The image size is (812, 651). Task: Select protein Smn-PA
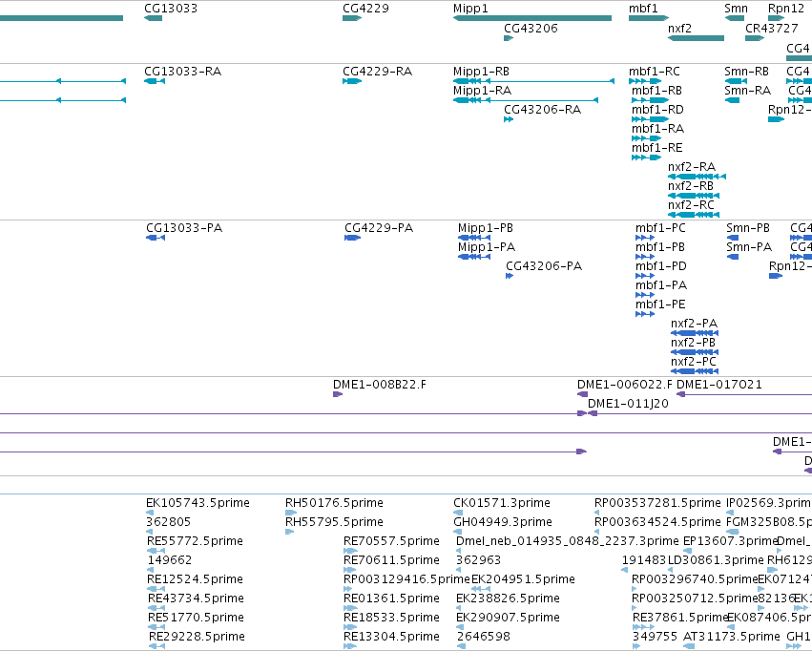pos(732,257)
